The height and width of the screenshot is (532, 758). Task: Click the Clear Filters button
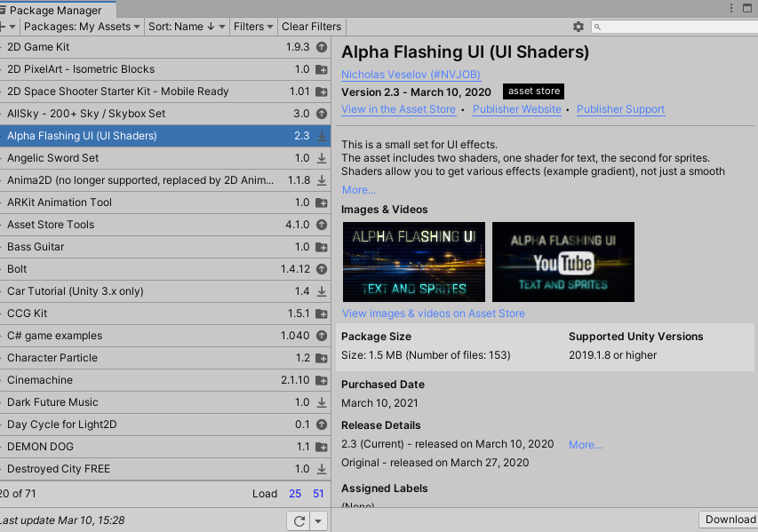tap(311, 27)
